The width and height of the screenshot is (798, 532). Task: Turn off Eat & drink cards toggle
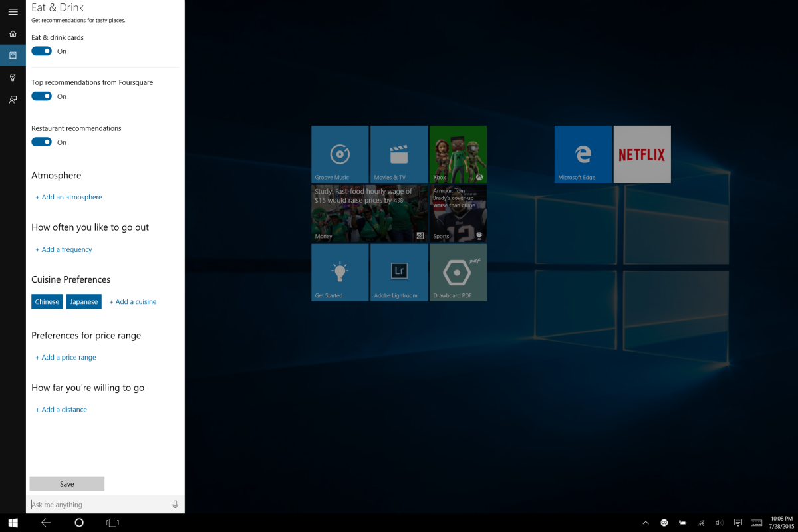point(42,51)
